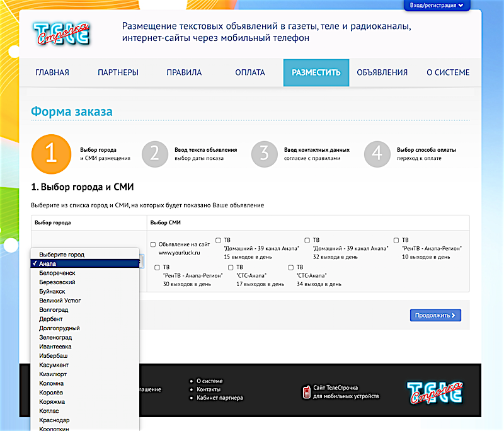
Task: Click step 3 grey circle
Action: tap(265, 154)
